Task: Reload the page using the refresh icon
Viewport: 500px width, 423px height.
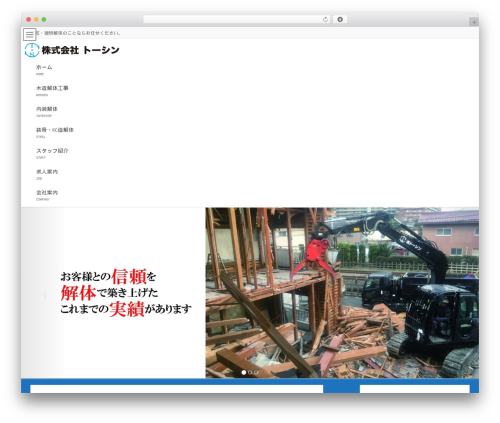Action: [325, 19]
